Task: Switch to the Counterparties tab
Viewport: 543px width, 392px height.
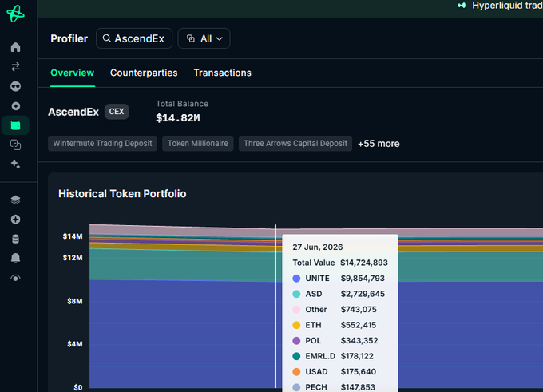Action: coord(144,73)
